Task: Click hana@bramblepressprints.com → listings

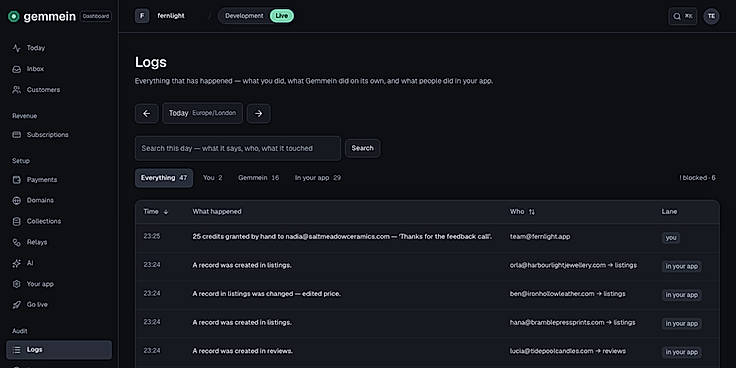Action: (x=572, y=322)
